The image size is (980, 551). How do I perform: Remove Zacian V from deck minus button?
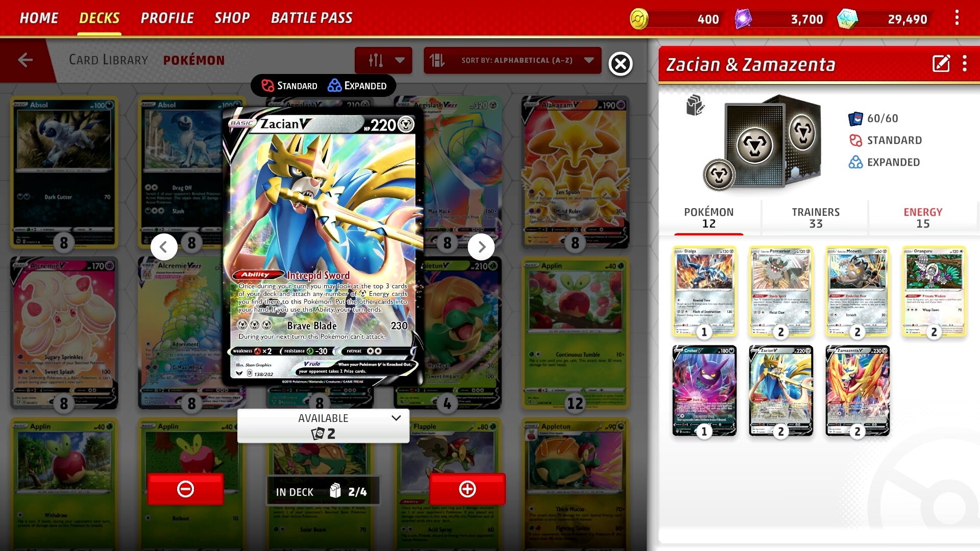click(186, 489)
